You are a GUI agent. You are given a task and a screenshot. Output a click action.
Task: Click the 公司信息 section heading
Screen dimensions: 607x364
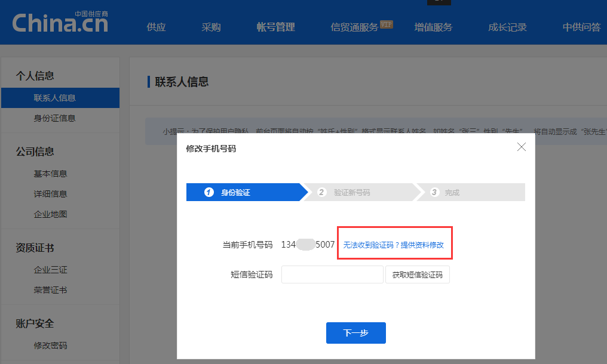point(35,152)
